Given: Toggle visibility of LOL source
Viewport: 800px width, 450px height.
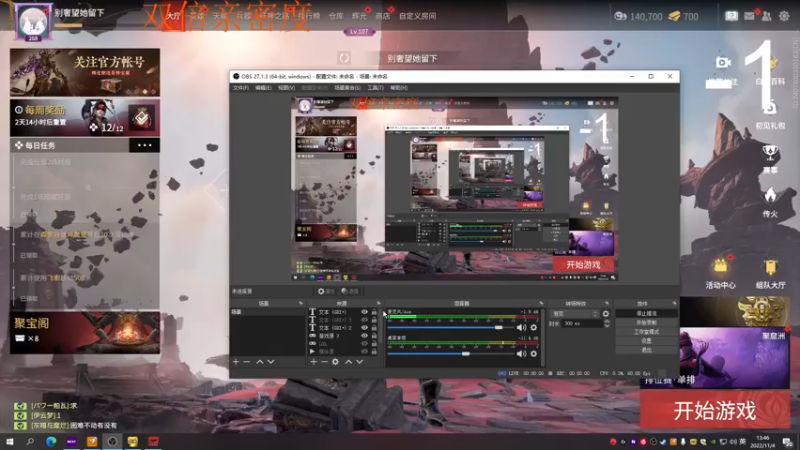Looking at the screenshot, I should pyautogui.click(x=364, y=344).
